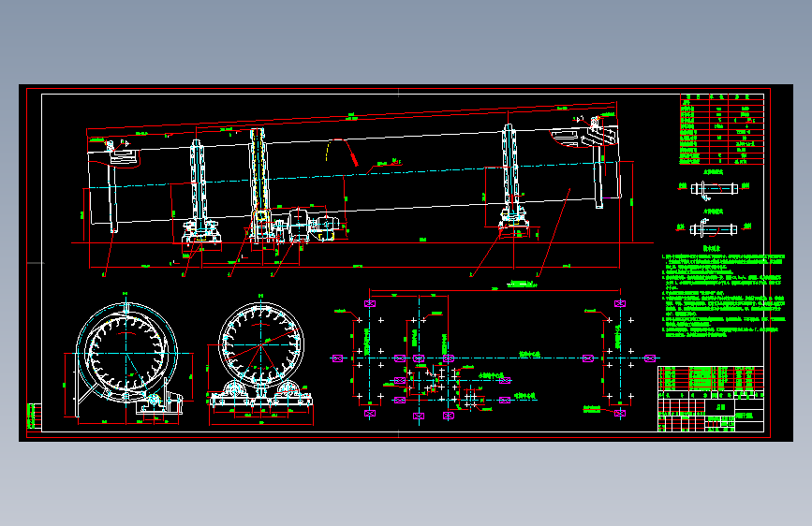Select the parameter table at top right
This screenshot has height=526, width=812.
pos(722,129)
